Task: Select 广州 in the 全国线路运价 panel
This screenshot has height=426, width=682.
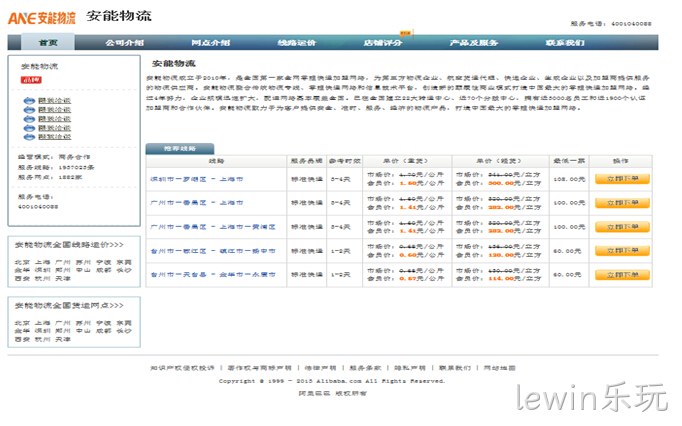Action: point(63,262)
